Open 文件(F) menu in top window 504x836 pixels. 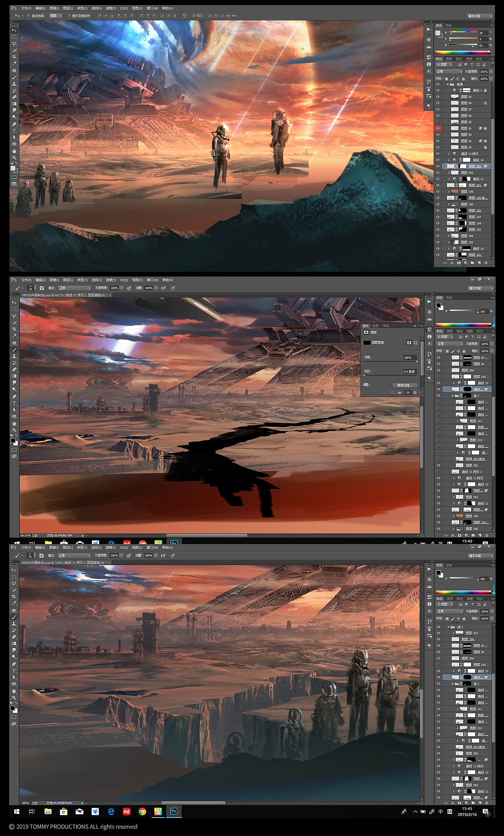[26, 8]
